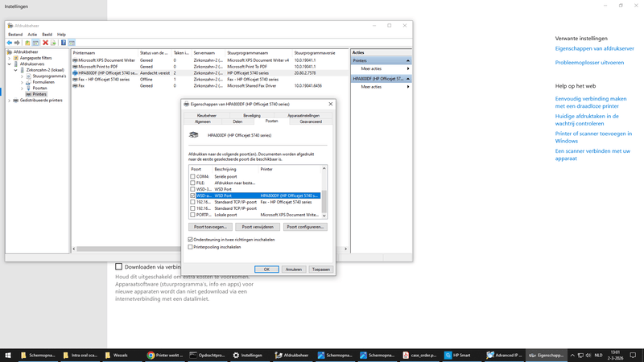Screen dimensions: 644x362
Task: Open Chrome 'Printer werkt' from taskbar
Action: click(x=165, y=355)
